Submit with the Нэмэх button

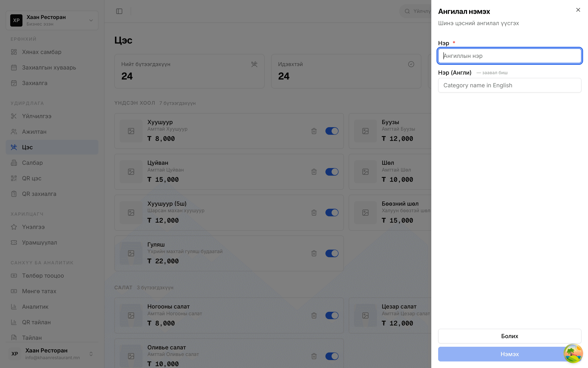pos(510,354)
